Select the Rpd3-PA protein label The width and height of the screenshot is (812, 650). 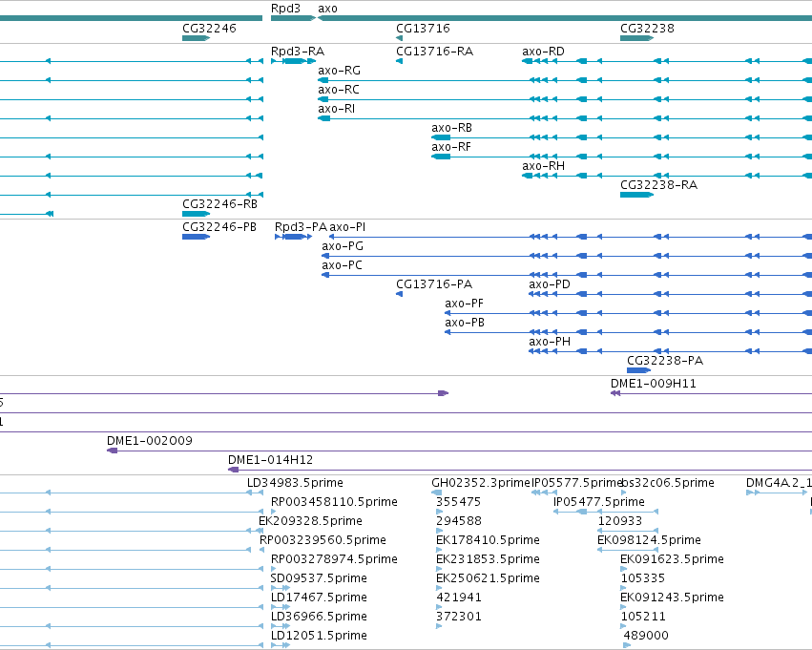pos(301,227)
